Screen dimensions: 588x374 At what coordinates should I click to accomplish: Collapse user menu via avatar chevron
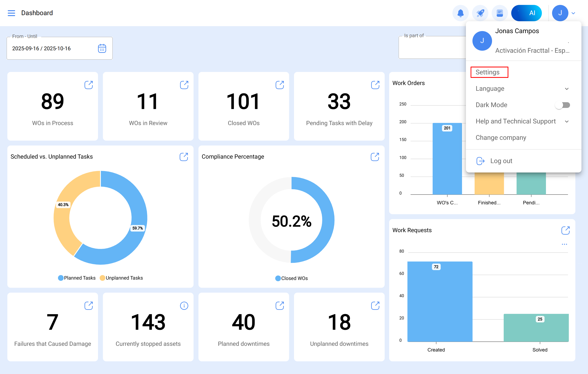tap(573, 13)
